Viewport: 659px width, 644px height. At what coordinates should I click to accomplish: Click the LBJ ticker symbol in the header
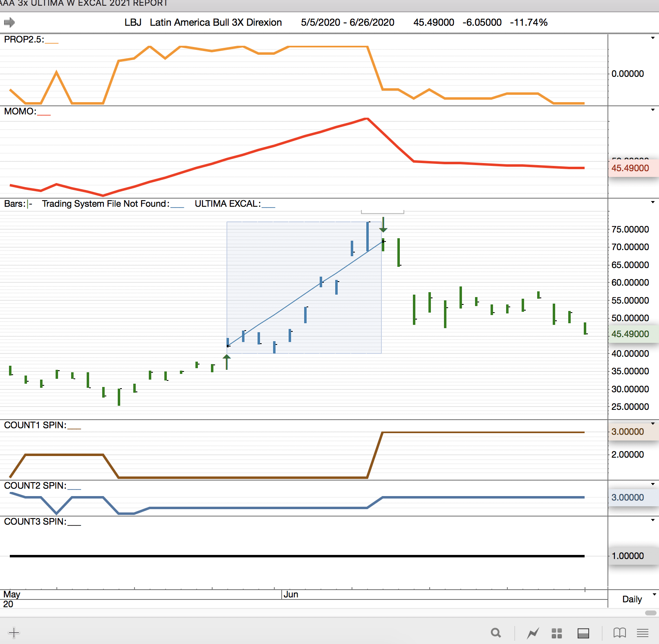[133, 22]
